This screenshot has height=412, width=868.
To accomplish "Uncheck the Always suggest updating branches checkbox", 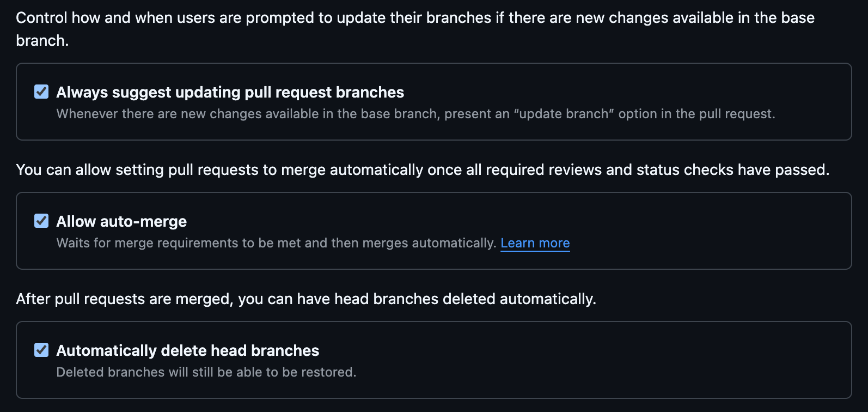I will click(x=41, y=92).
